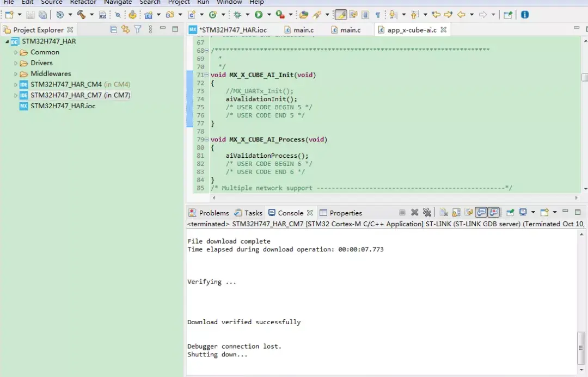Click Clear Console icon
Image resolution: width=588 pixels, height=377 pixels.
point(444,213)
